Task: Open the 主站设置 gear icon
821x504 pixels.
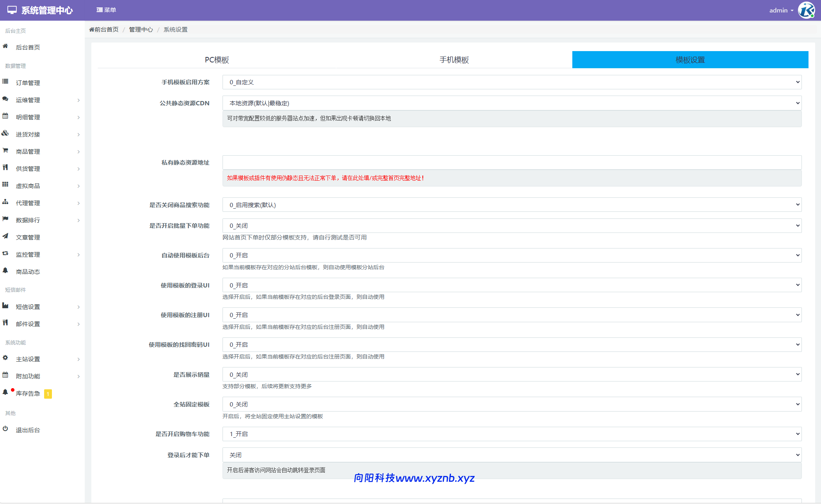Action: (x=5, y=358)
